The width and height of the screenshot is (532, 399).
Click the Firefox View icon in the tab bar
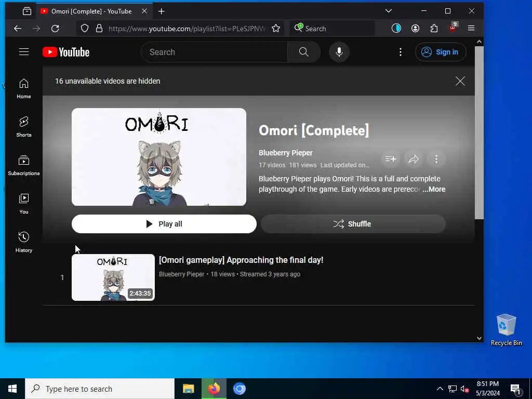(27, 11)
